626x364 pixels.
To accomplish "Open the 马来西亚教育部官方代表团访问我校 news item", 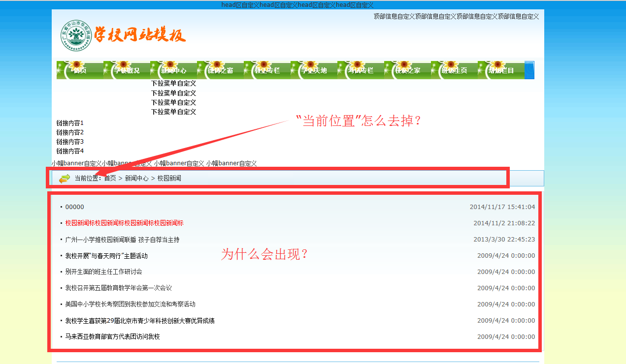I will click(x=112, y=337).
